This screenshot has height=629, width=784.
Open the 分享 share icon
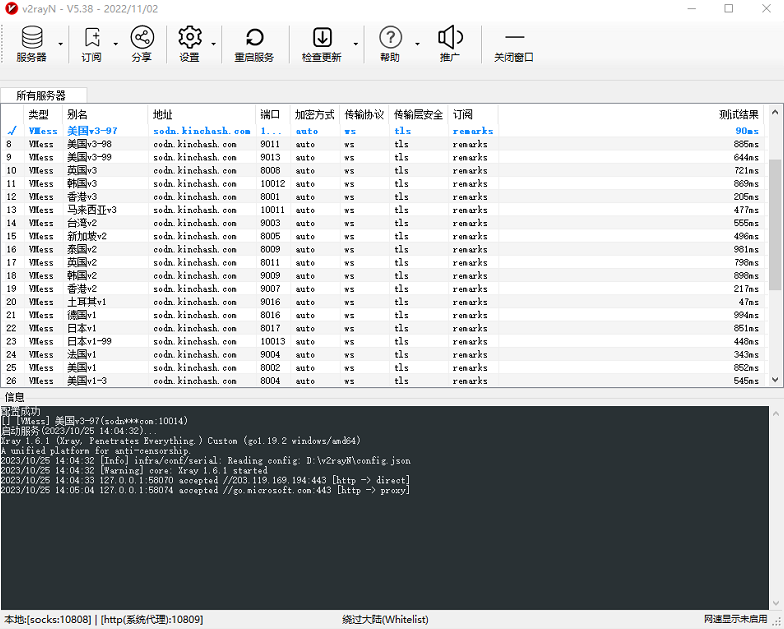pyautogui.click(x=142, y=44)
